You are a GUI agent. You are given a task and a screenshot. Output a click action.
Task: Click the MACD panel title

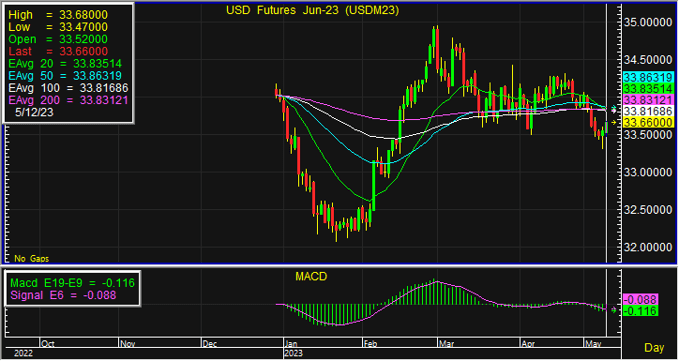311,277
